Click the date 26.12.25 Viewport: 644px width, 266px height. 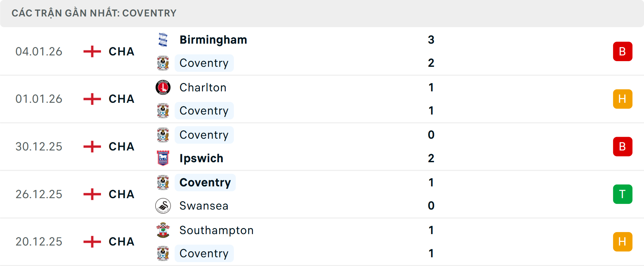39,194
